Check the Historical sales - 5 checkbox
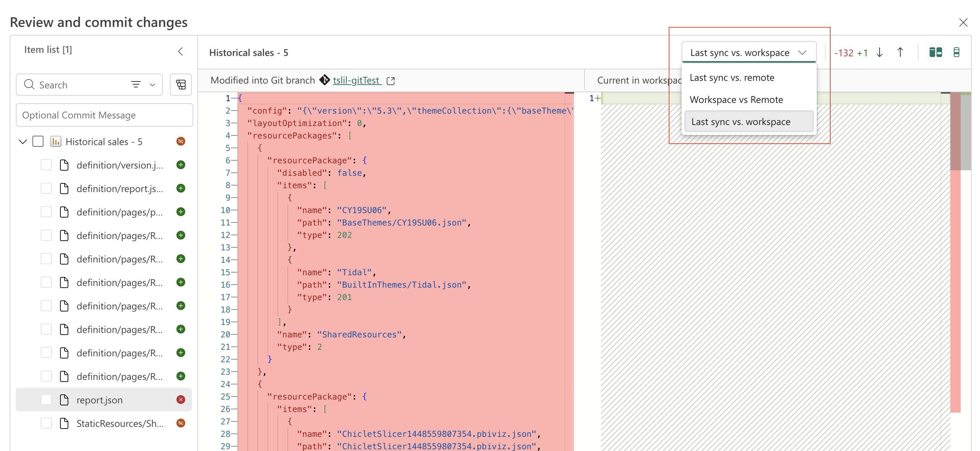Image resolution: width=980 pixels, height=451 pixels. coord(38,142)
